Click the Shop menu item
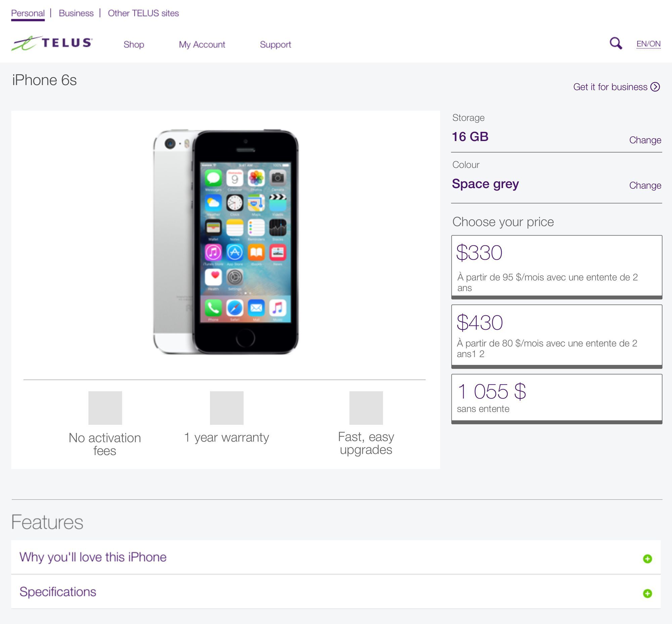 click(134, 44)
